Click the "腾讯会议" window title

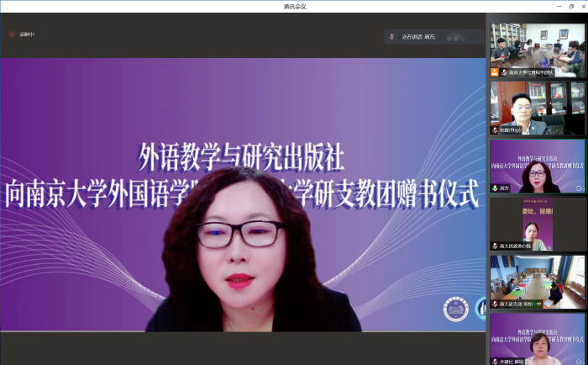[x=295, y=7]
